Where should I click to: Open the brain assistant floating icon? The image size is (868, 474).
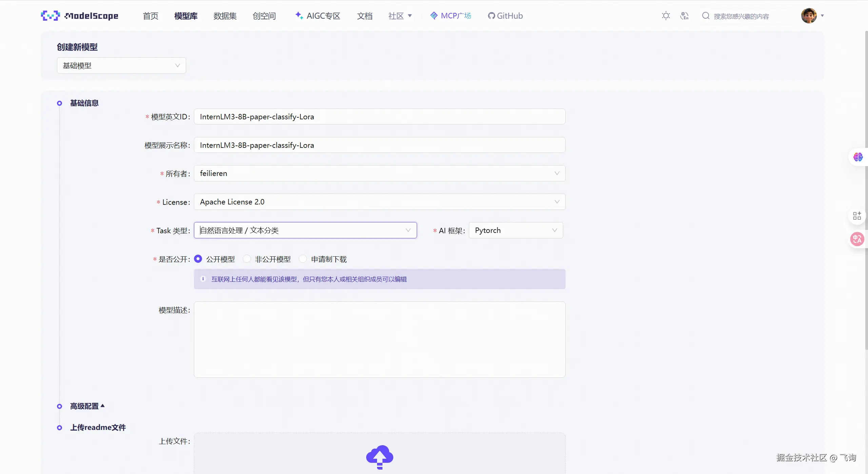click(858, 157)
